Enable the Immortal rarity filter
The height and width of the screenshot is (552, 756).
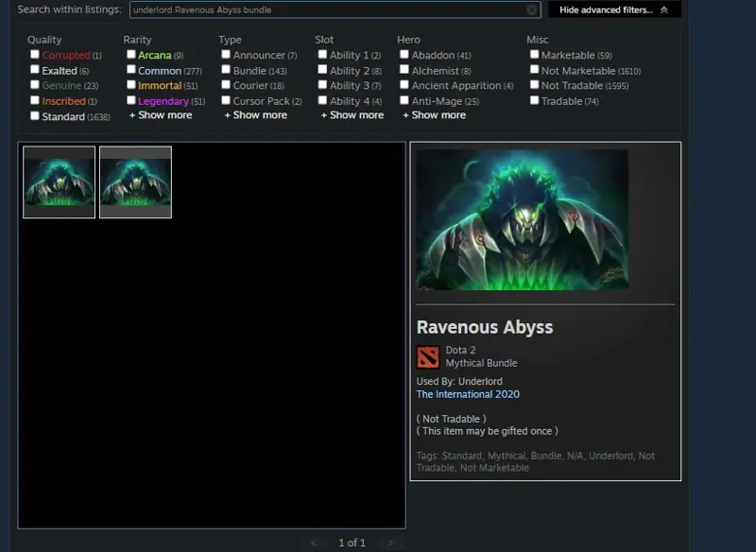click(131, 85)
